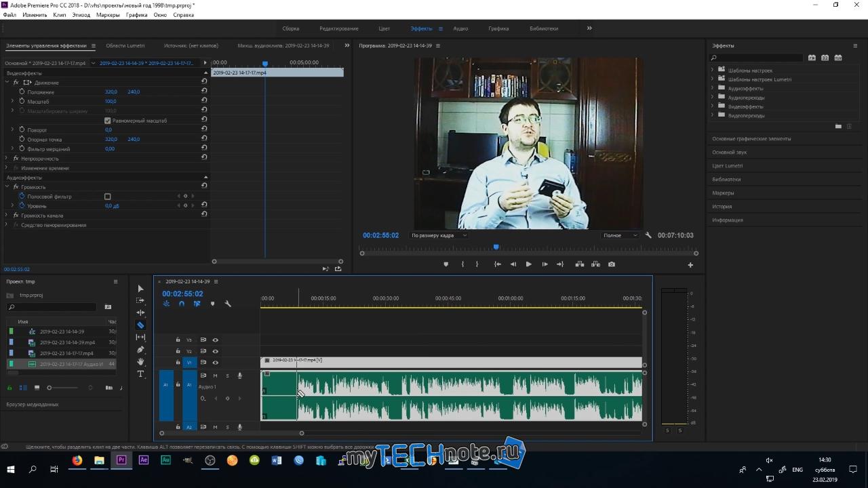Select the Selection arrow tool
Image resolution: width=868 pixels, height=488 pixels.
pos(140,289)
